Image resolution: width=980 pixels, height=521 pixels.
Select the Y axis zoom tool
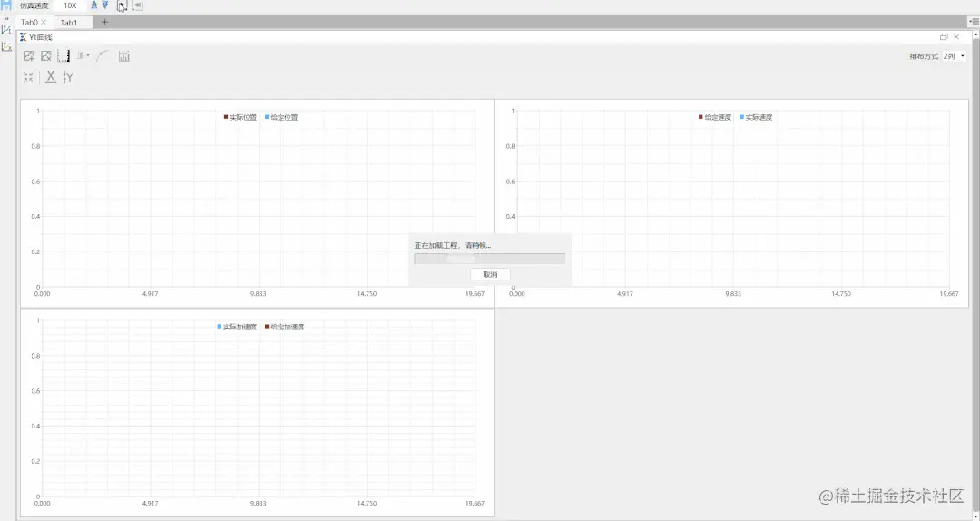pyautogui.click(x=68, y=77)
